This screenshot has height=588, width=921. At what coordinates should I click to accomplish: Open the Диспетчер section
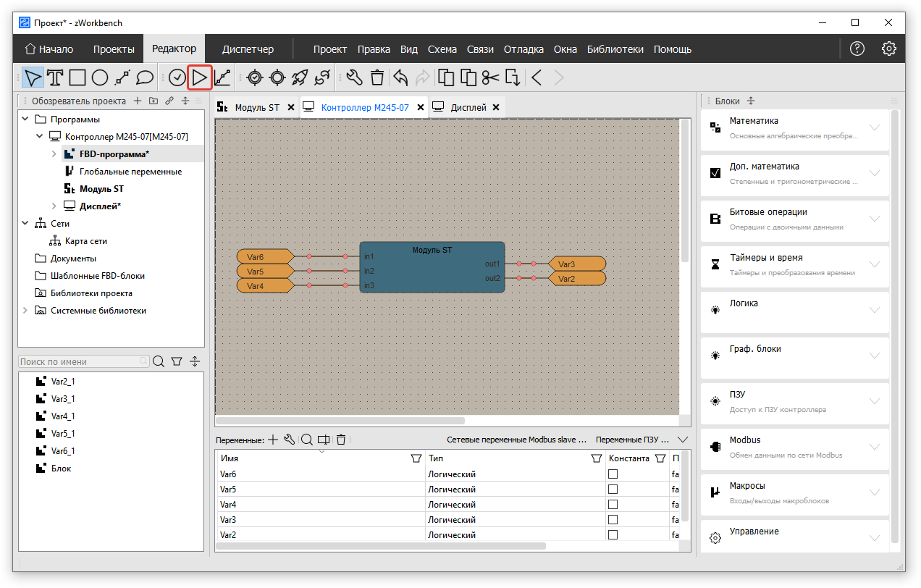pyautogui.click(x=248, y=49)
